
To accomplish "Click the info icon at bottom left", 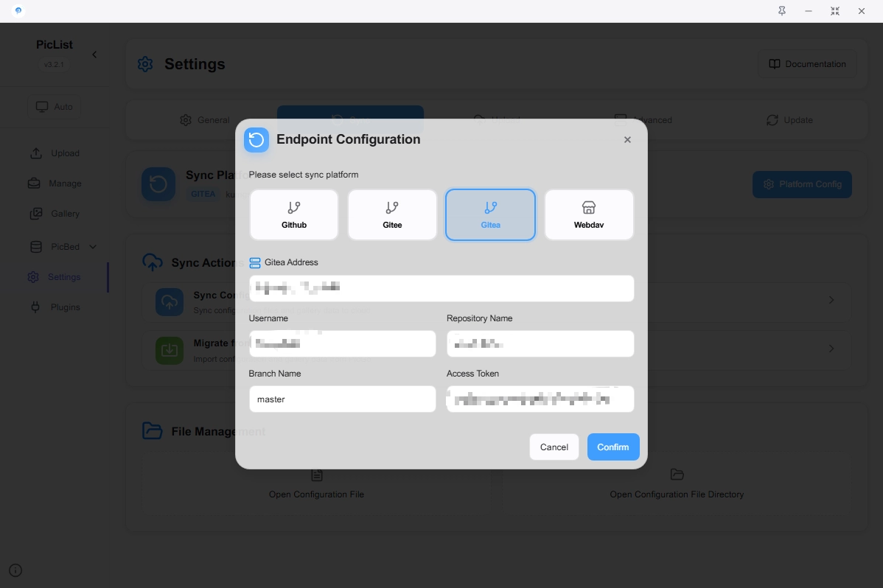I will [x=15, y=570].
